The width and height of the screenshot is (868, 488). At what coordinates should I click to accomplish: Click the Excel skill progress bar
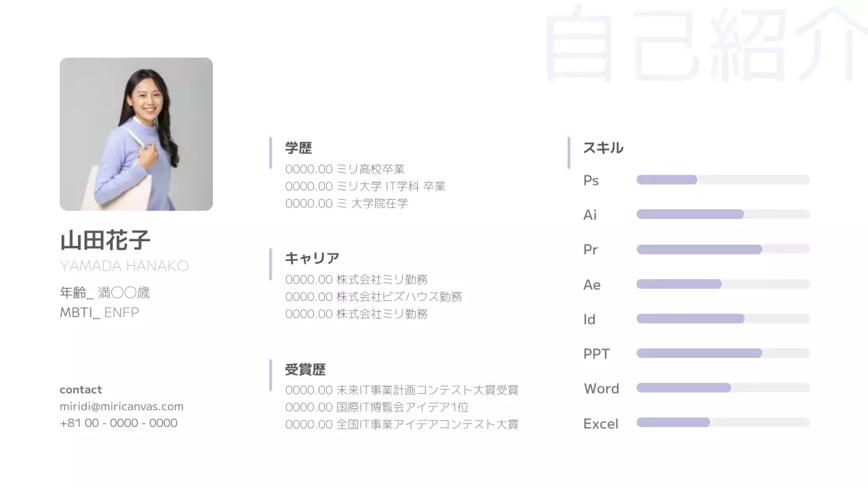[723, 422]
